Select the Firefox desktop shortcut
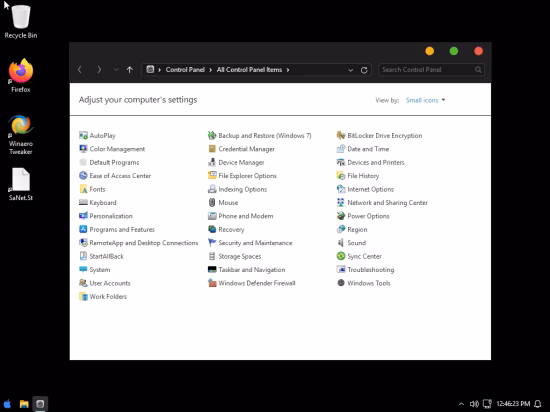 [x=21, y=76]
